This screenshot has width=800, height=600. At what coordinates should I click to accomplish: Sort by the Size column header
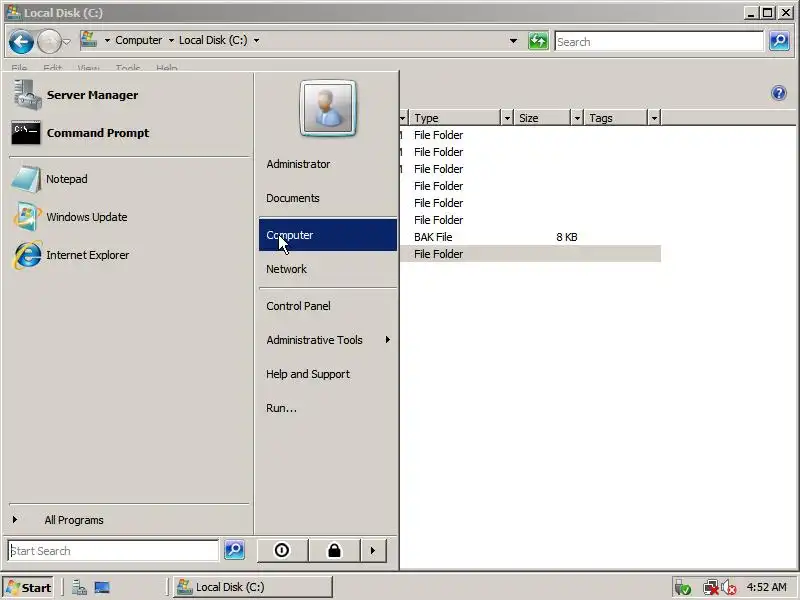tap(542, 118)
